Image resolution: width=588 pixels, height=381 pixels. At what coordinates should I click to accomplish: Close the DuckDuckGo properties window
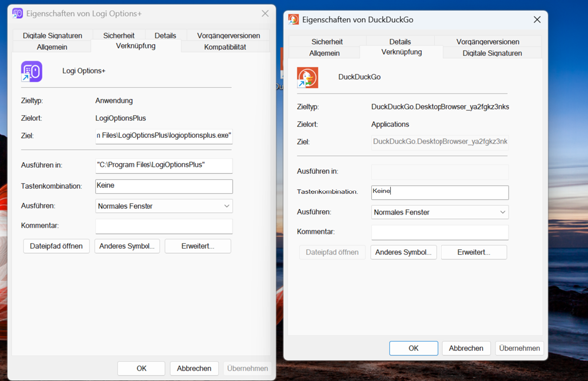click(x=537, y=20)
